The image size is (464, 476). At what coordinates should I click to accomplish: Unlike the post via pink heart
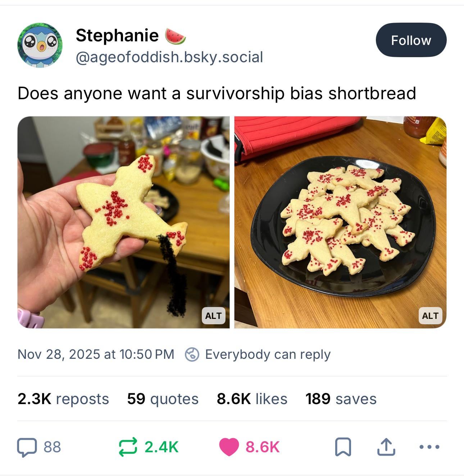[x=229, y=447]
